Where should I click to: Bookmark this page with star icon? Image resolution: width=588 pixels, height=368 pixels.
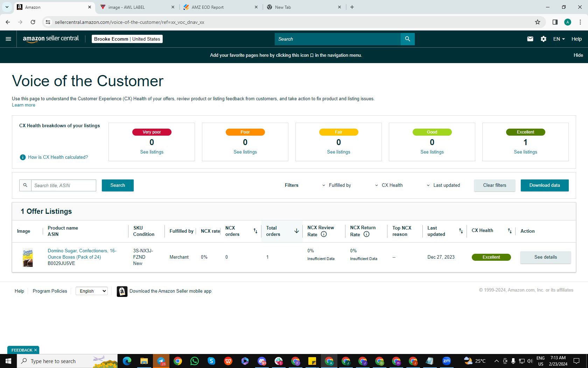pos(538,22)
